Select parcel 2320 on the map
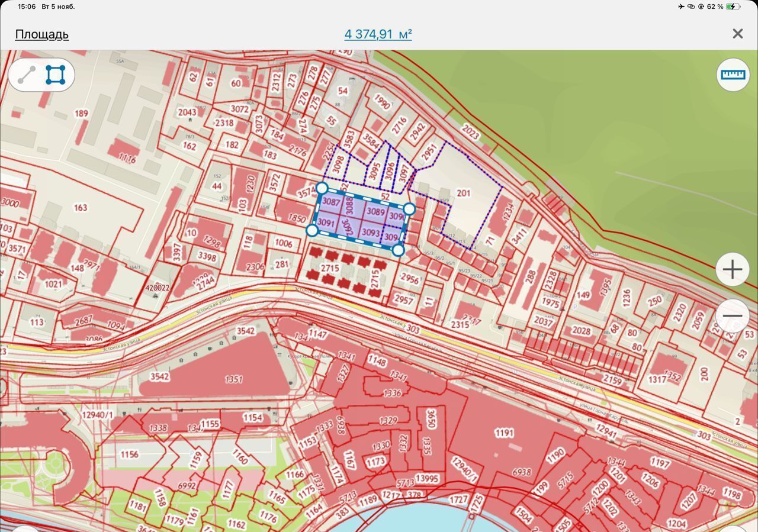Image resolution: width=758 pixels, height=532 pixels. [680, 312]
